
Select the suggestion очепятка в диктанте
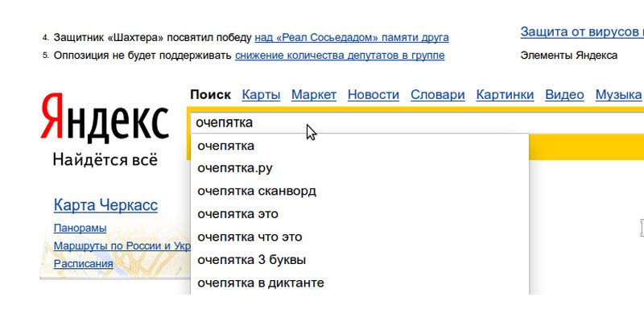point(360,283)
